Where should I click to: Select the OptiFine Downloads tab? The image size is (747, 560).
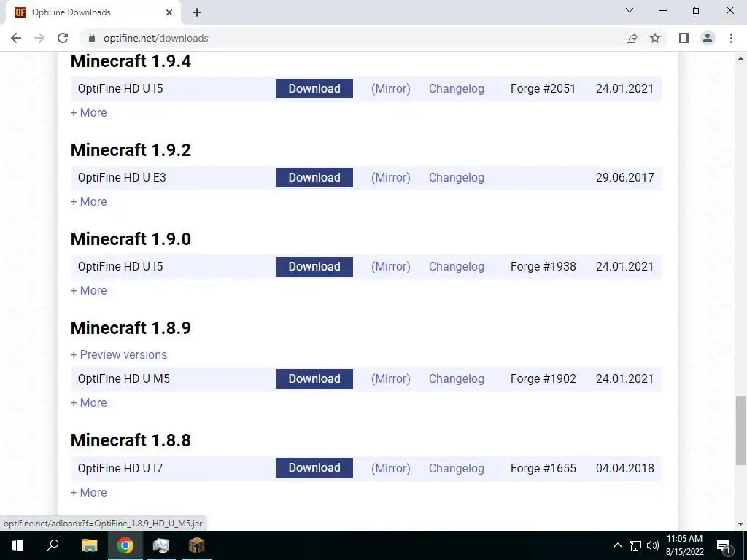point(93,12)
